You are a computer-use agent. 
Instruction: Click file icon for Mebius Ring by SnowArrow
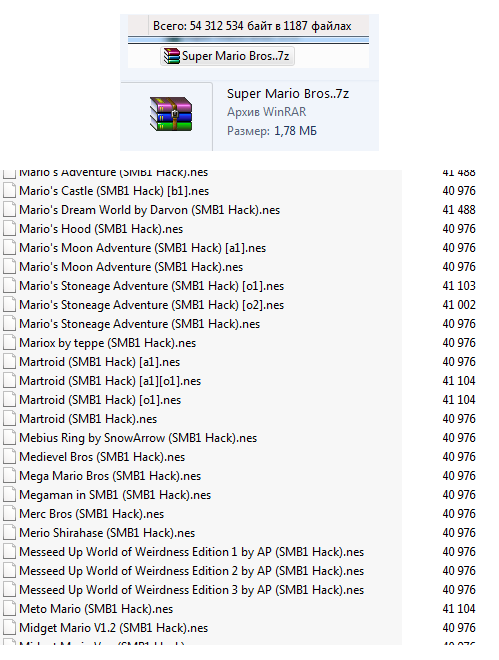[x=9, y=438]
